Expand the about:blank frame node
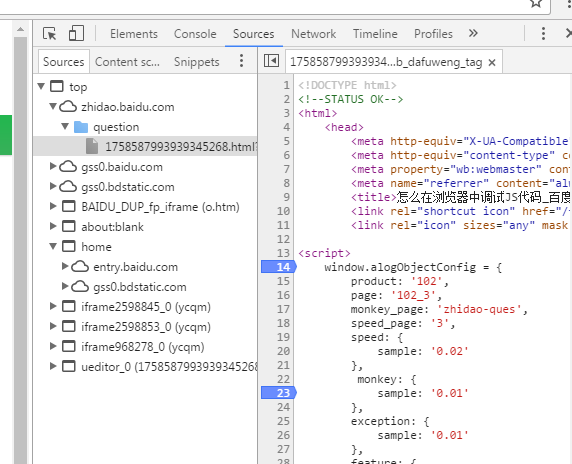The width and height of the screenshot is (572, 464). [53, 226]
